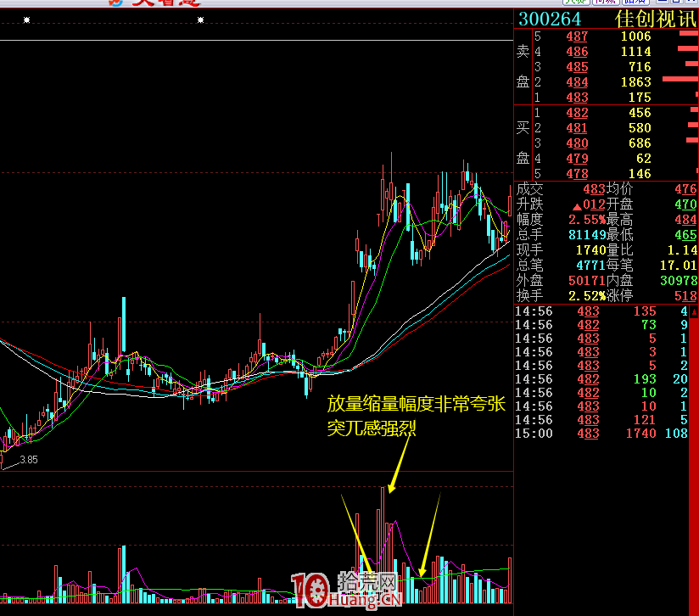This screenshot has height=616, width=699.
Task: Select sell level 2 price 484 in the order book
Action: 577,82
